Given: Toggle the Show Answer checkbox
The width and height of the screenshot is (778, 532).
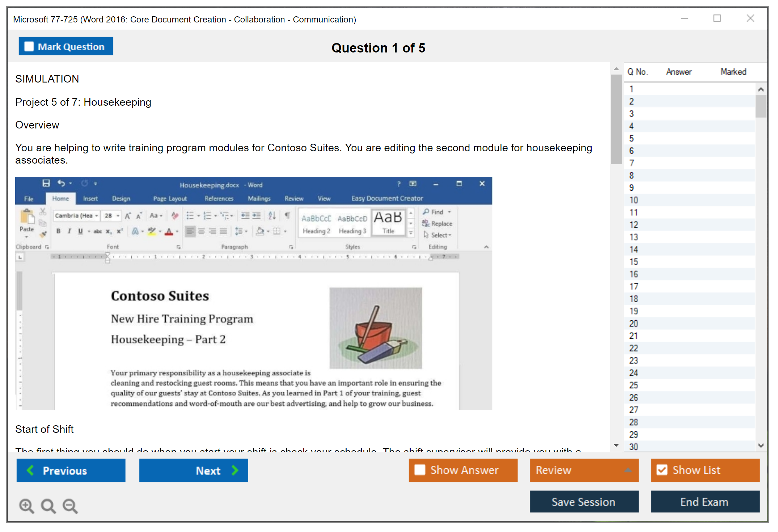Looking at the screenshot, I should pyautogui.click(x=420, y=470).
